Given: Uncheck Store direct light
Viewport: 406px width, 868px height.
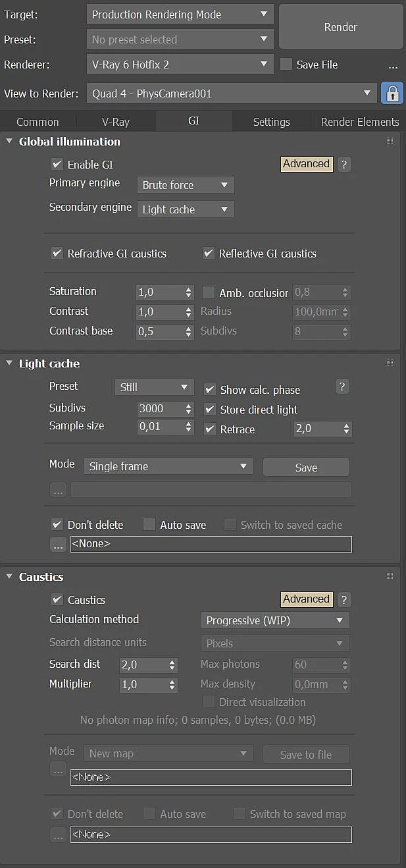Looking at the screenshot, I should point(210,410).
